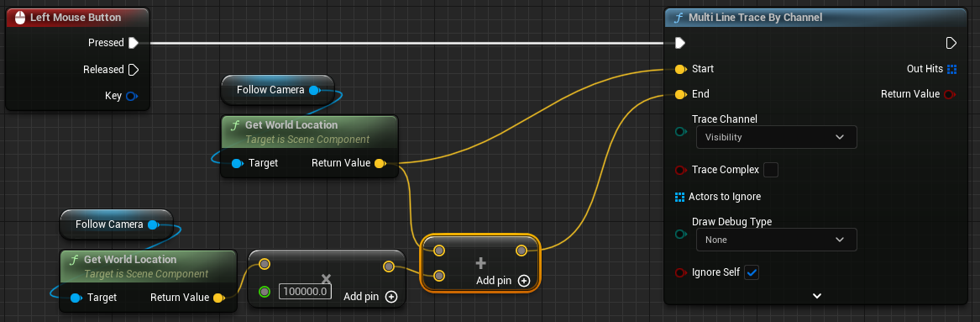Click the Return Value pin on upper Get World Location
This screenshot has height=322, width=980.
point(380,164)
